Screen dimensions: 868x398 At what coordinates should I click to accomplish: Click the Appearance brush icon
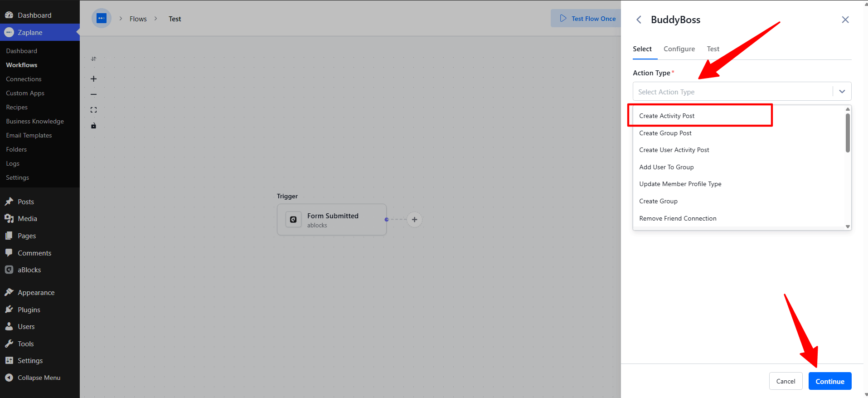tap(9, 292)
